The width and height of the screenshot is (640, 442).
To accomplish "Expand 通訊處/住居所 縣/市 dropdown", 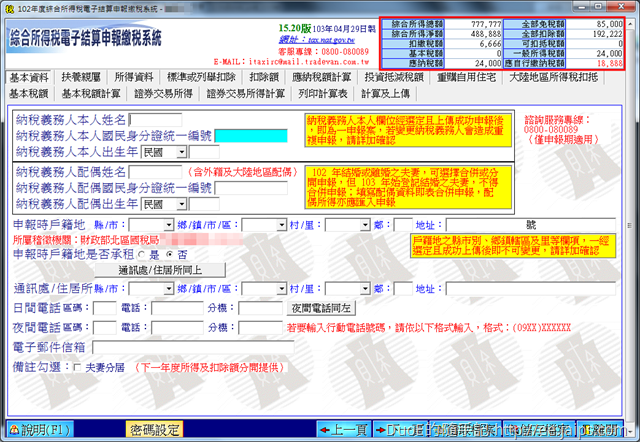I will point(168,289).
